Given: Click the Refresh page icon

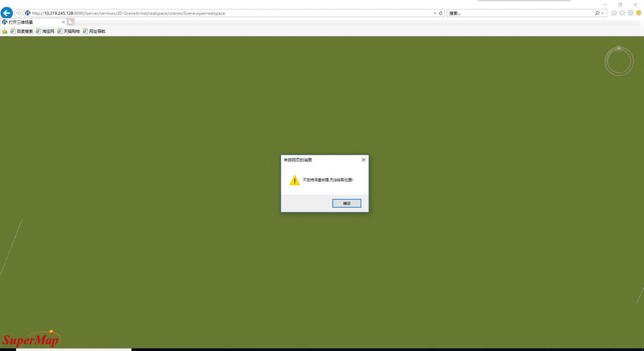Looking at the screenshot, I should pos(441,13).
